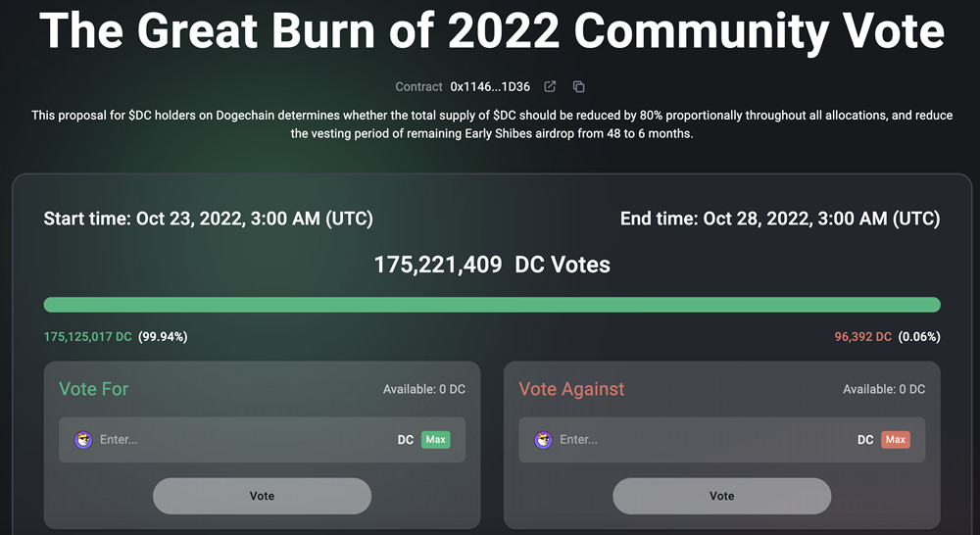980x535 pixels.
Task: Submit vote under Vote Against panel
Action: [721, 496]
